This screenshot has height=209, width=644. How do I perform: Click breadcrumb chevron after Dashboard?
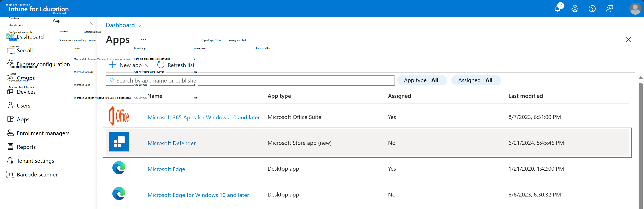[x=139, y=25]
